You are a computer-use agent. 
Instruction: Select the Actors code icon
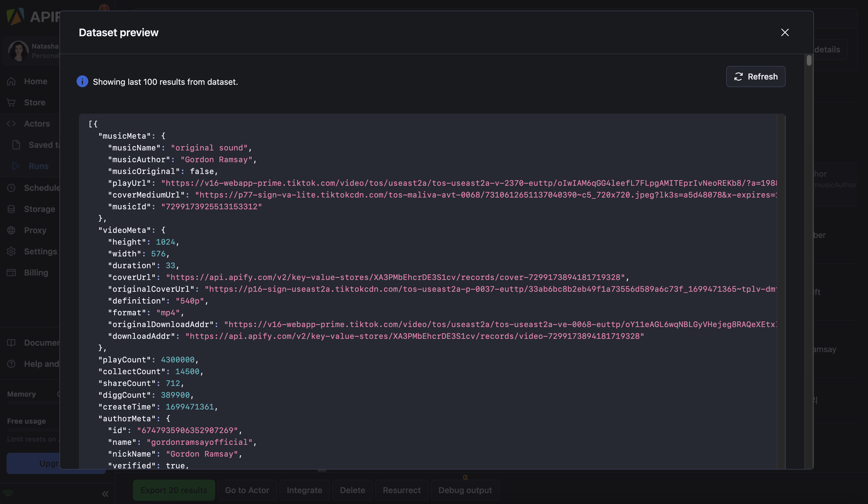[x=11, y=124]
